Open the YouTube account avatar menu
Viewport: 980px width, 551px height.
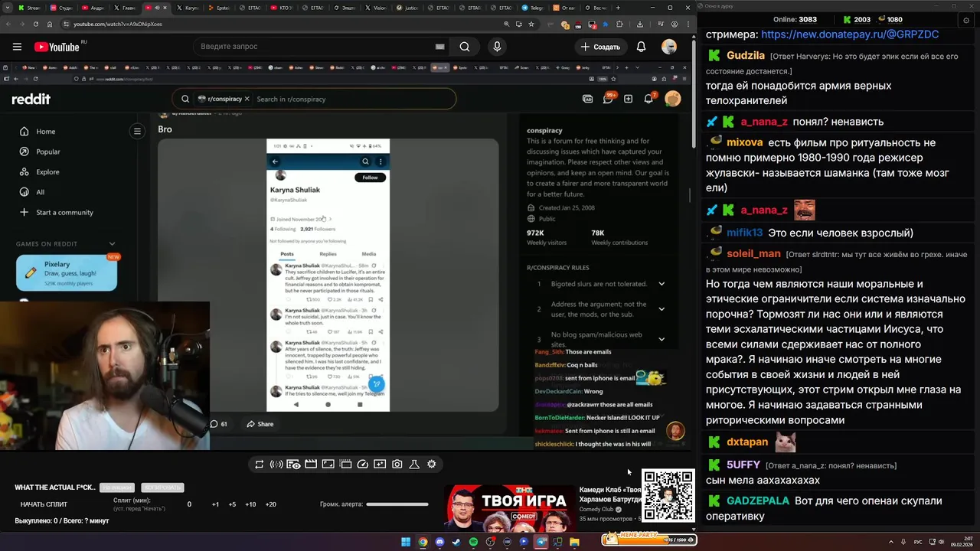669,47
